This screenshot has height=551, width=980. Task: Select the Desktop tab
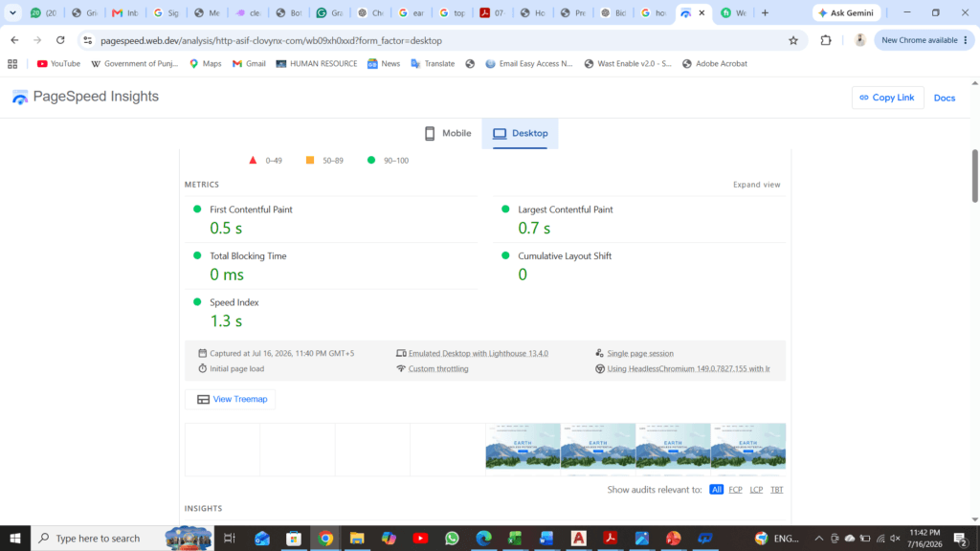(x=520, y=133)
